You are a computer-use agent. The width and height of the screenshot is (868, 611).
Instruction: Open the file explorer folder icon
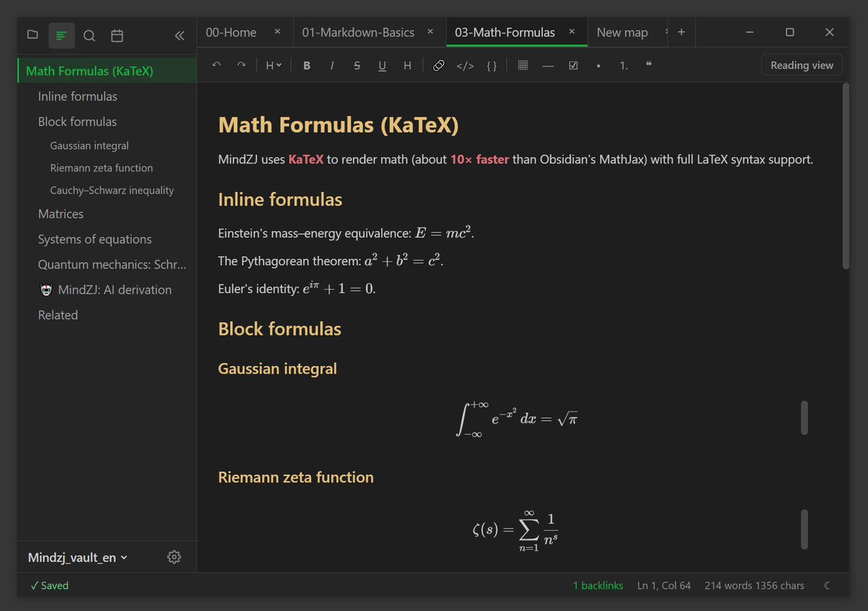33,35
